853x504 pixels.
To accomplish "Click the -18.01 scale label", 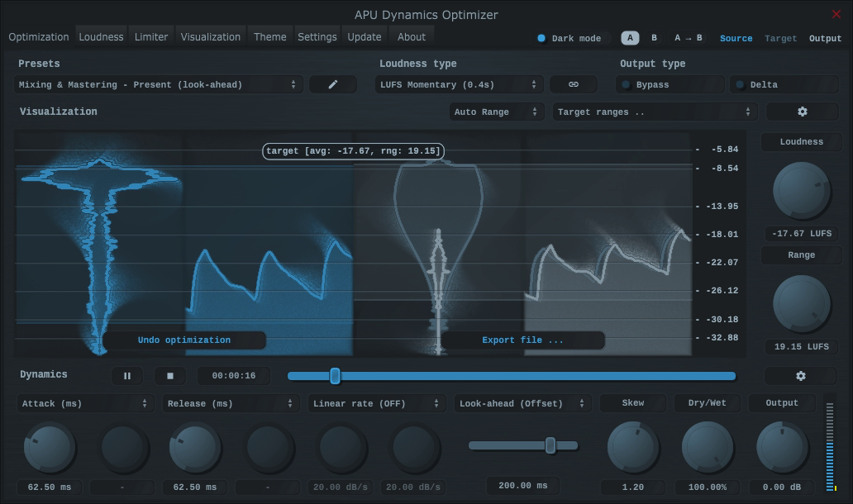I will [x=722, y=235].
